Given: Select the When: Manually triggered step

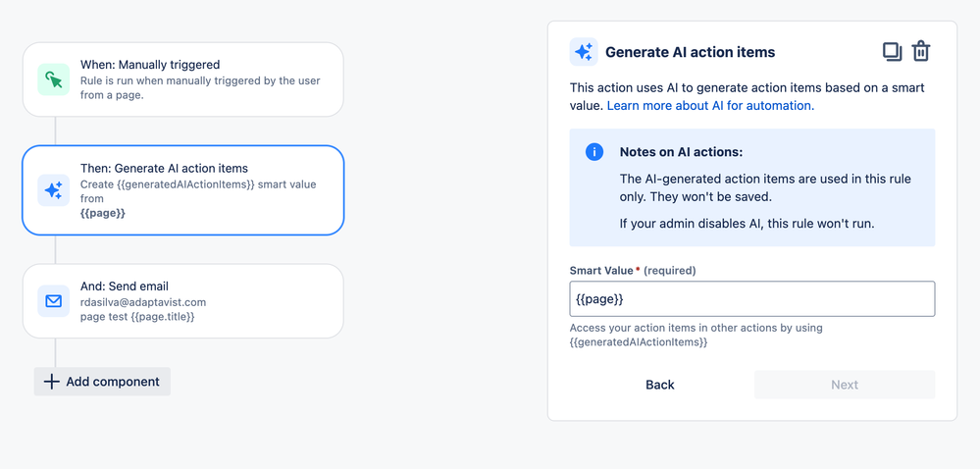Looking at the screenshot, I should point(182,79).
